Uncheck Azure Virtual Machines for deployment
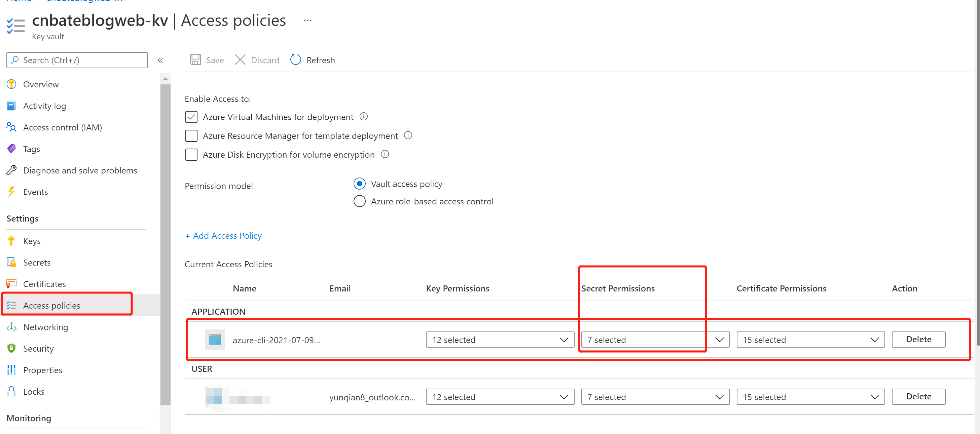The width and height of the screenshot is (980, 434). click(x=191, y=117)
